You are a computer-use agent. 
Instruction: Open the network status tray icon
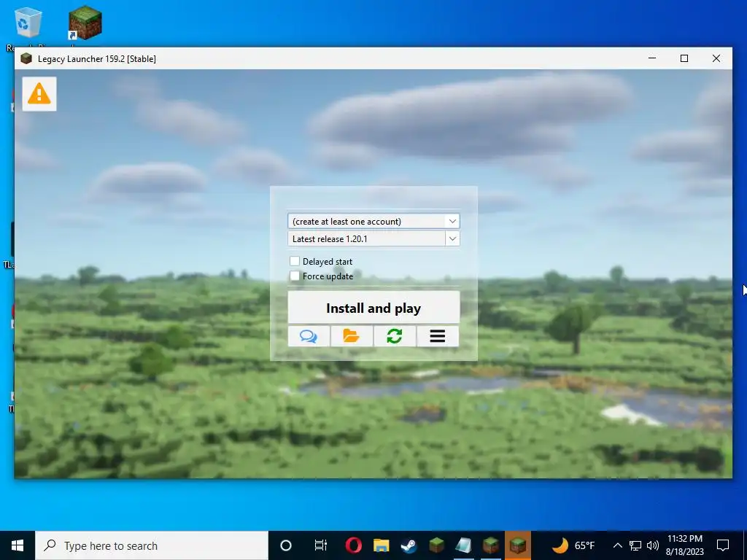click(635, 545)
